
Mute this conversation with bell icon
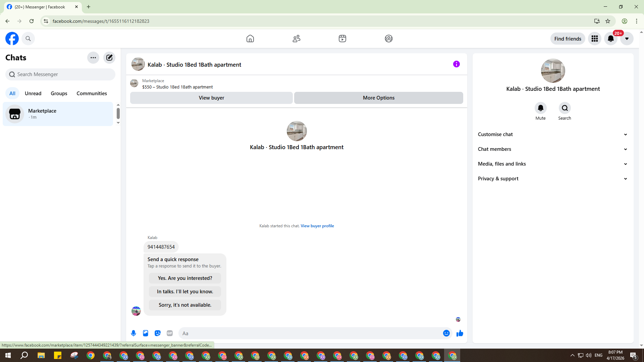pos(540,108)
